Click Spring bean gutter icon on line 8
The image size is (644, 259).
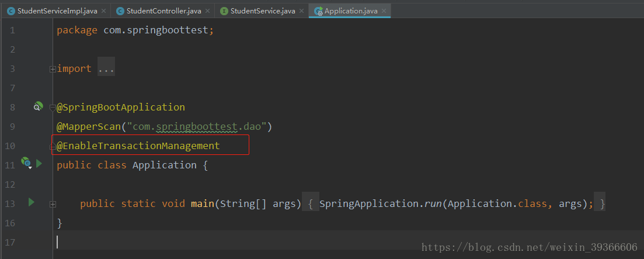38,107
